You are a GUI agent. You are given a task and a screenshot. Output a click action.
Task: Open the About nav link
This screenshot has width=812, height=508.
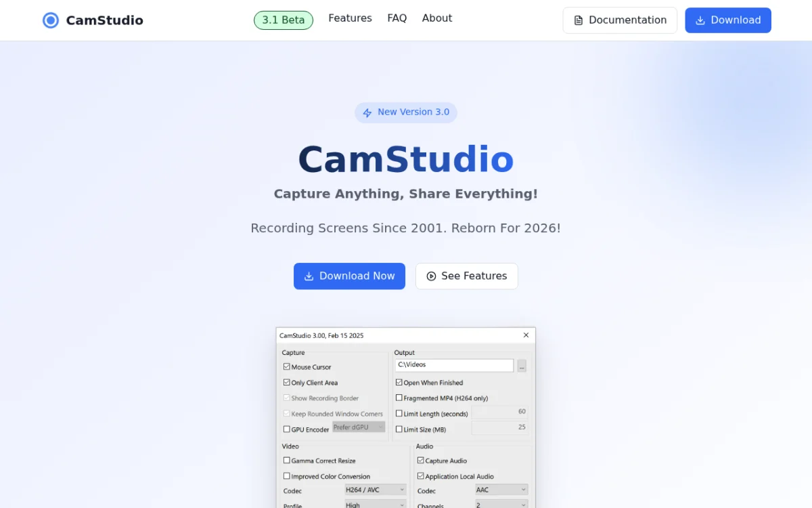pyautogui.click(x=437, y=18)
